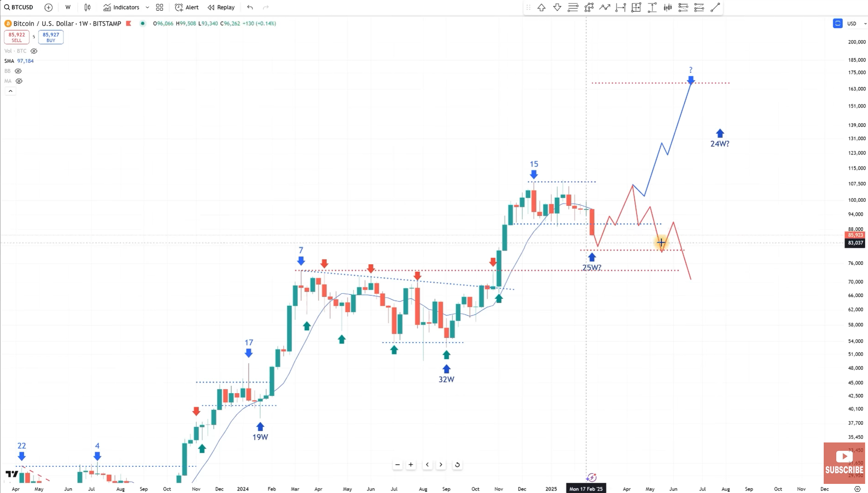Image resolution: width=868 pixels, height=493 pixels.
Task: Click the undo arrow icon
Action: point(249,7)
